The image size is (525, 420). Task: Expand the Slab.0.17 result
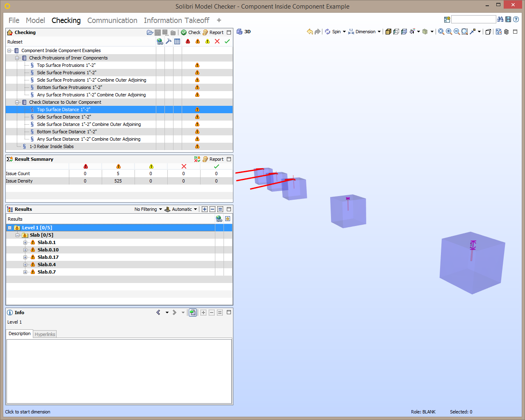tap(25, 257)
